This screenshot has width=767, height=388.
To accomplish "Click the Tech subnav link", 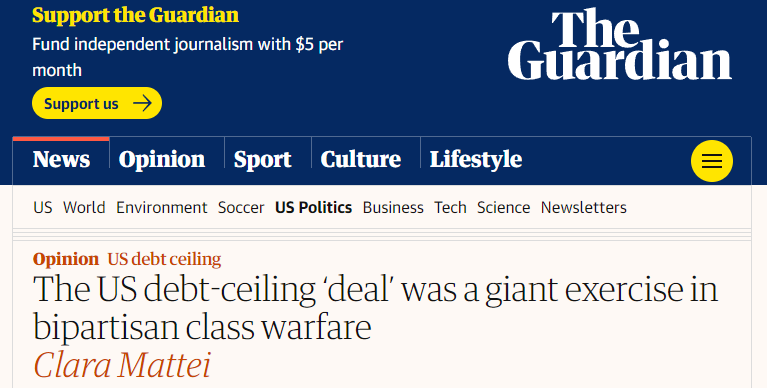I will coord(451,207).
